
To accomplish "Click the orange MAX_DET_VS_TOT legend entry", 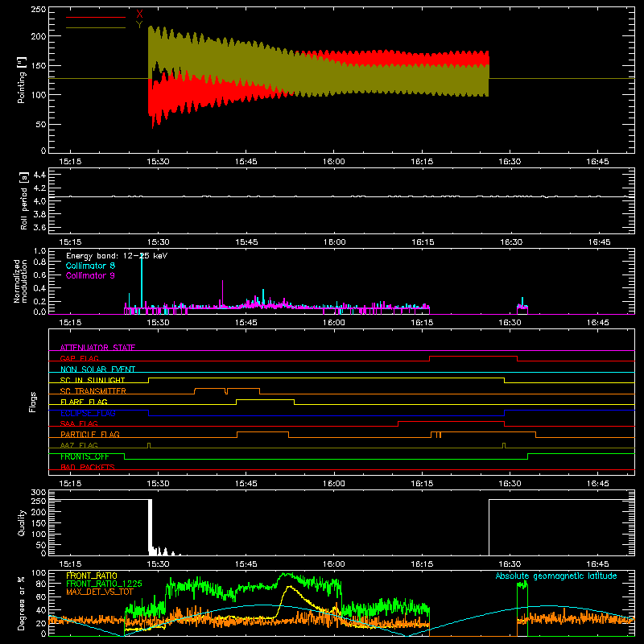I will [100, 592].
